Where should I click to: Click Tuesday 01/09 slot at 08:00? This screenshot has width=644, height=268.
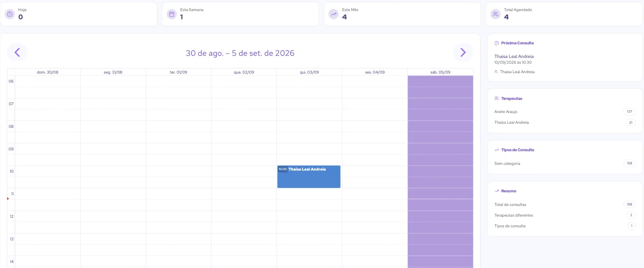point(179,126)
